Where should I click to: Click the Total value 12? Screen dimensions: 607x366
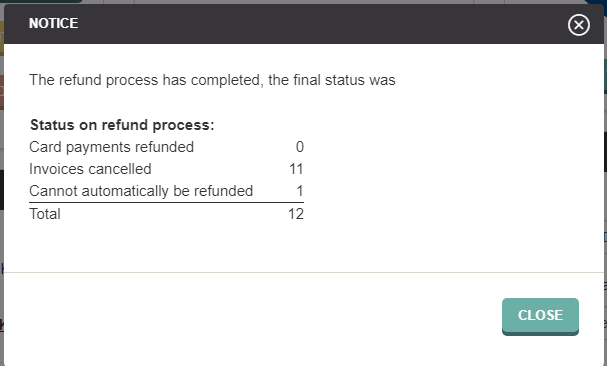point(296,214)
